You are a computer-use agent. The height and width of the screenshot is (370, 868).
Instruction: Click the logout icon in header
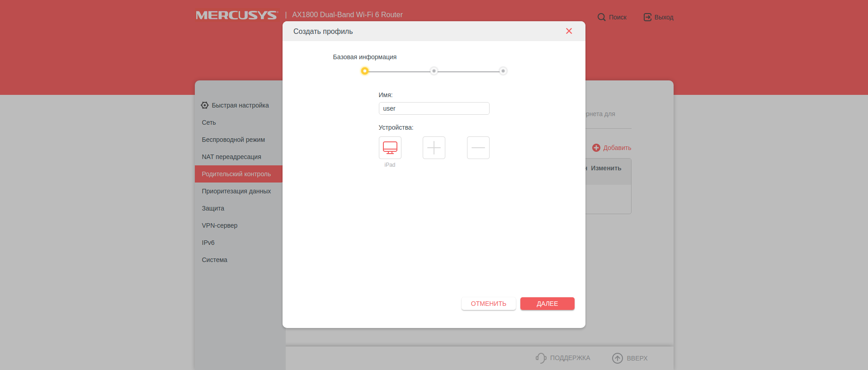pos(647,17)
